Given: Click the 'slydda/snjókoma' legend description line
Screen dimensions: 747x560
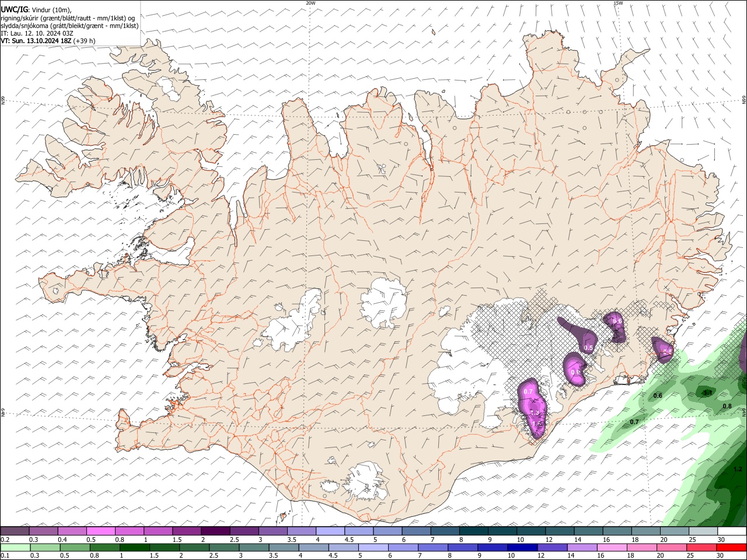Looking at the screenshot, I should coord(69,26).
